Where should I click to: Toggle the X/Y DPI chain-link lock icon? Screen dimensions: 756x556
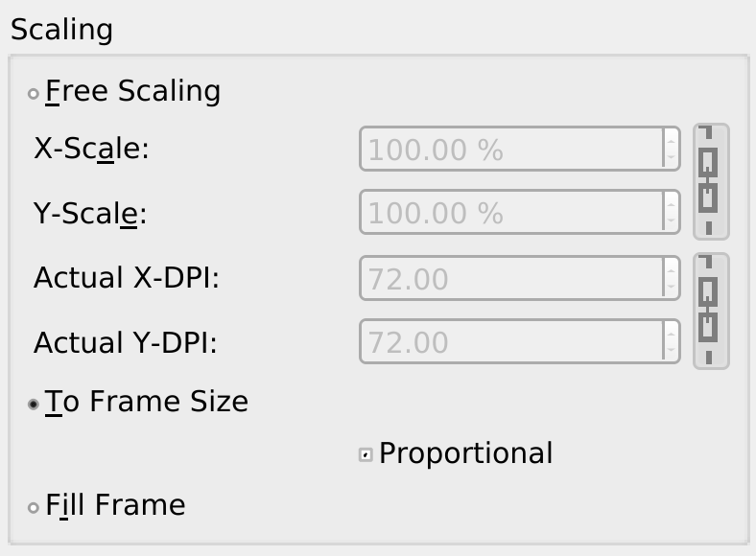coord(710,311)
